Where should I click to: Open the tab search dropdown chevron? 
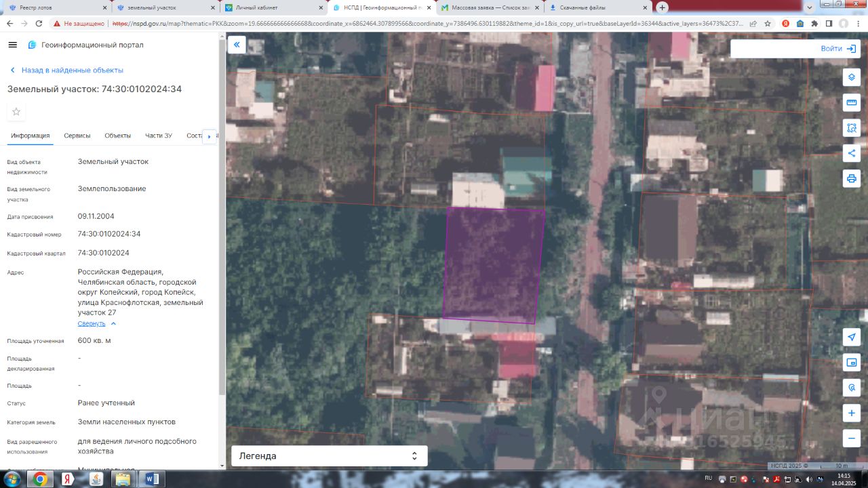808,7
